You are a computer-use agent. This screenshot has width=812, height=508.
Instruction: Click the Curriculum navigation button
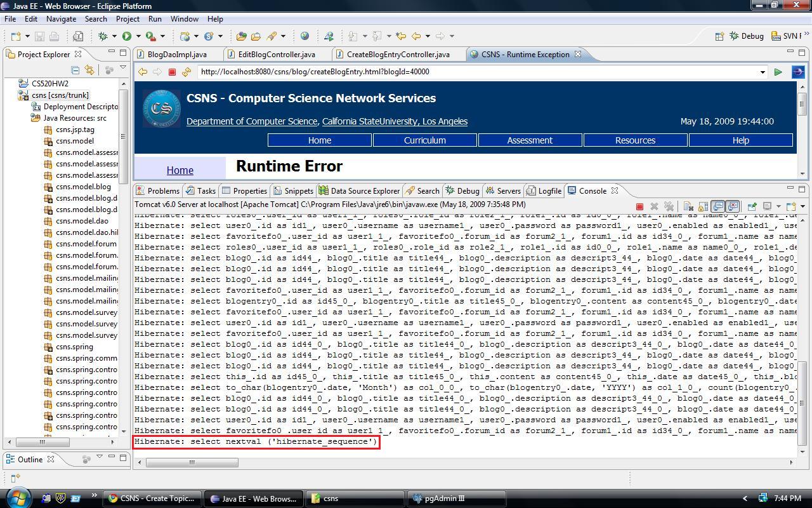tap(424, 140)
